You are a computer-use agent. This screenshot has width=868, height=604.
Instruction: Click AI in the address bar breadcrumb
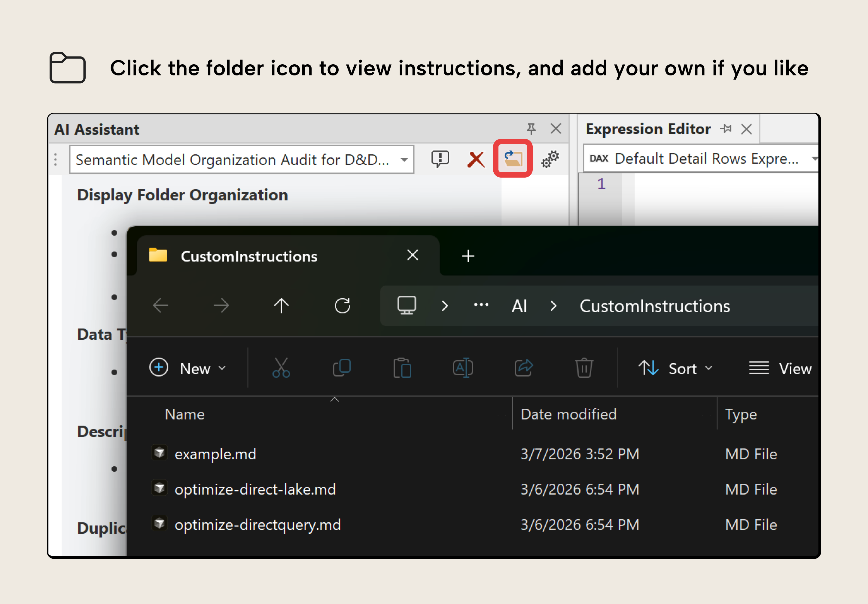coord(519,306)
